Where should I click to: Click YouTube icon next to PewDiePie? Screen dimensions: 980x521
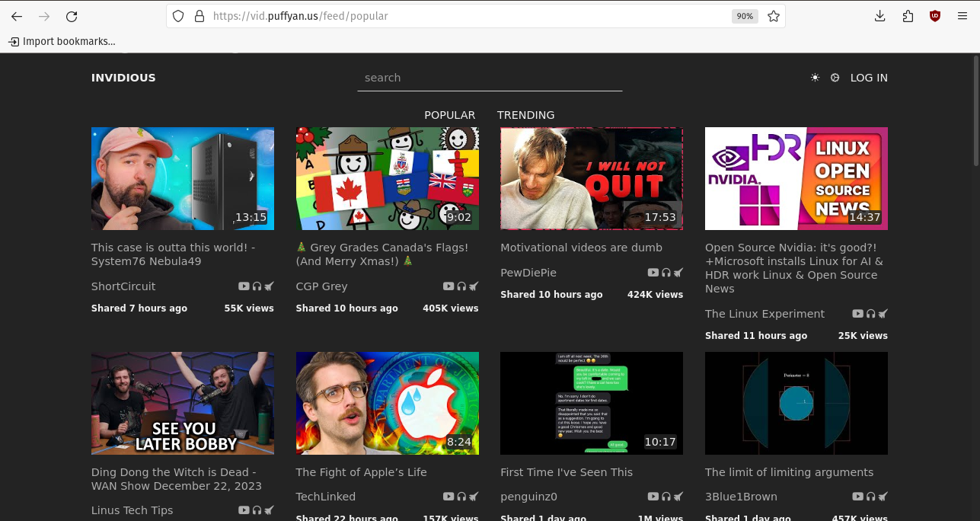[x=653, y=273]
